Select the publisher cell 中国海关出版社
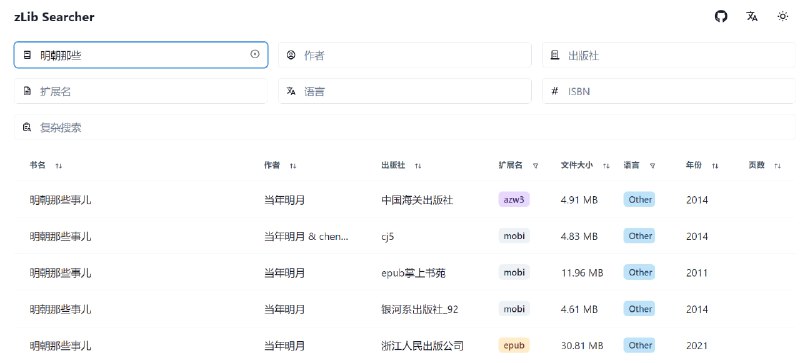Screen dimensions: 800x363 click(417, 200)
